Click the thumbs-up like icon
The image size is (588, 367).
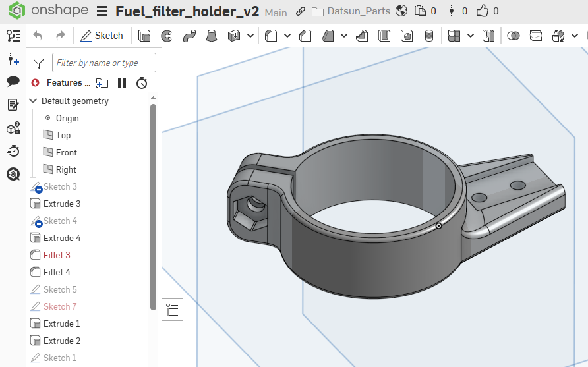pyautogui.click(x=483, y=11)
